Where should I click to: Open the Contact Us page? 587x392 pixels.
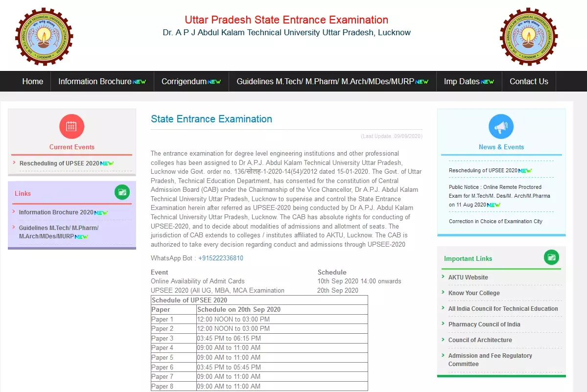tap(529, 82)
